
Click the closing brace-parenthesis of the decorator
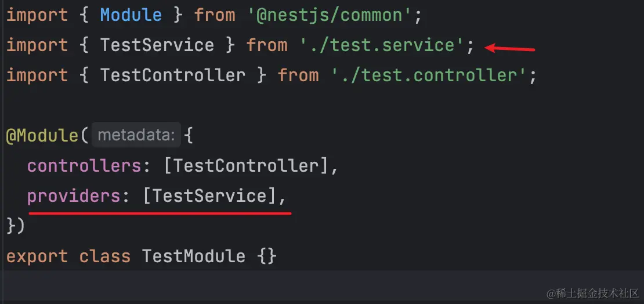16,226
